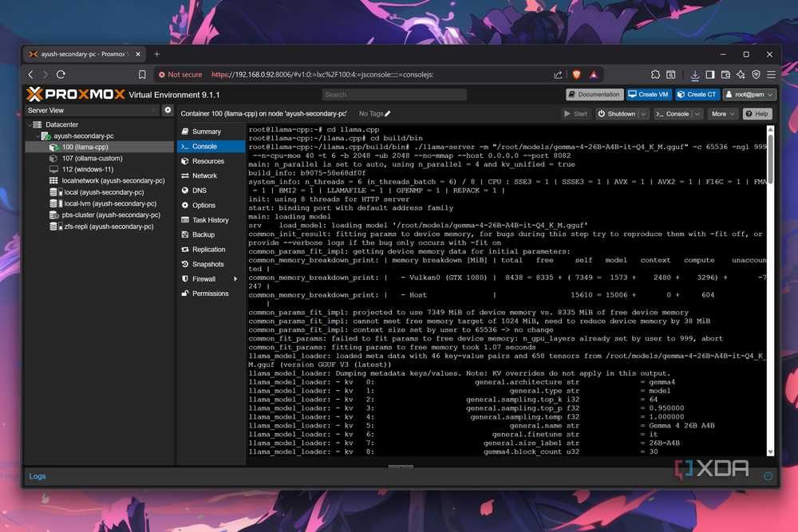Click the Start container button
This screenshot has width=798, height=532.
pyautogui.click(x=575, y=114)
